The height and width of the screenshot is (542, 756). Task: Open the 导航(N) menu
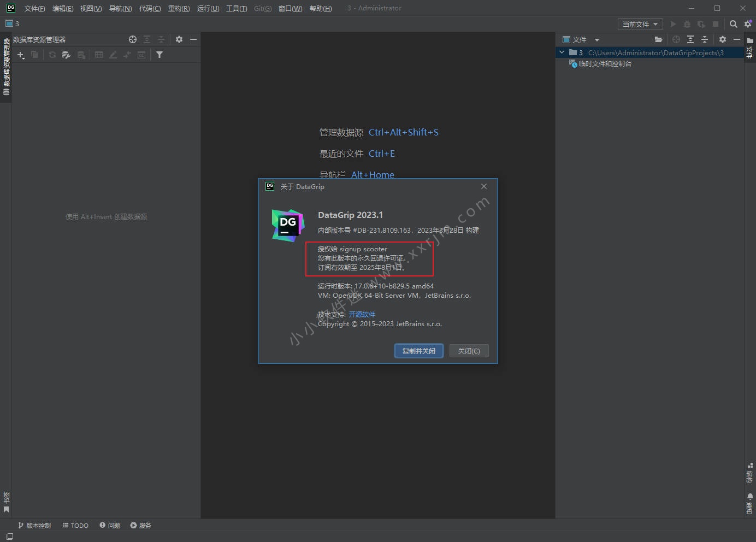[x=120, y=8]
